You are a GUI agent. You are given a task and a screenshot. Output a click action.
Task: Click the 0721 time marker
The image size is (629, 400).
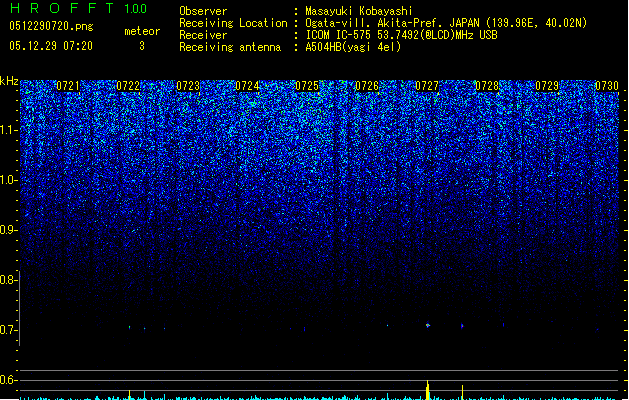(68, 86)
